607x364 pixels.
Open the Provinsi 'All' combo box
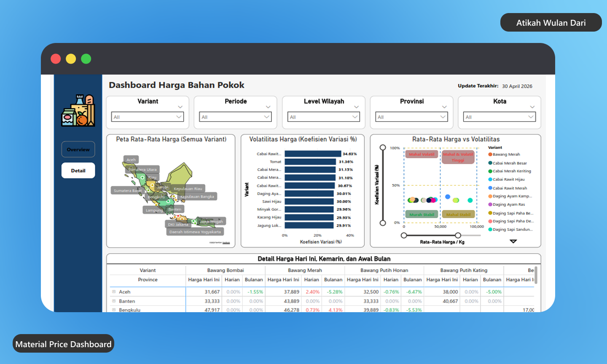(x=411, y=117)
